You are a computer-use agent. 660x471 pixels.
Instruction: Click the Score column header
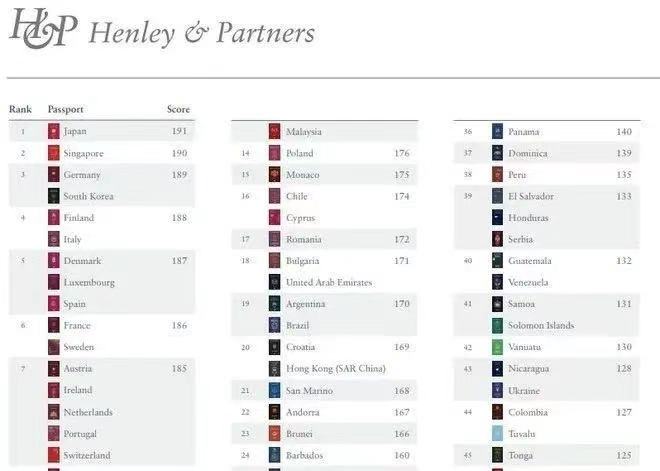pyautogui.click(x=178, y=109)
